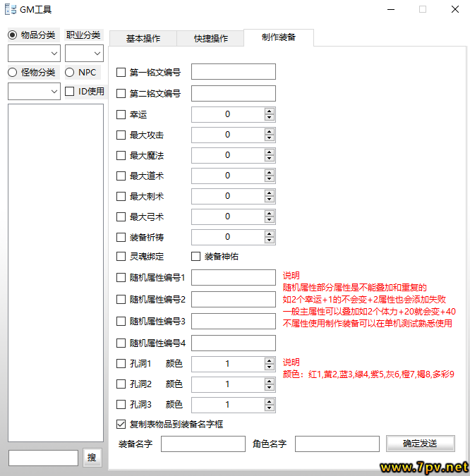The width and height of the screenshot is (470, 476).
Task: Enable the 孔洞3 checkbox
Action: click(121, 404)
